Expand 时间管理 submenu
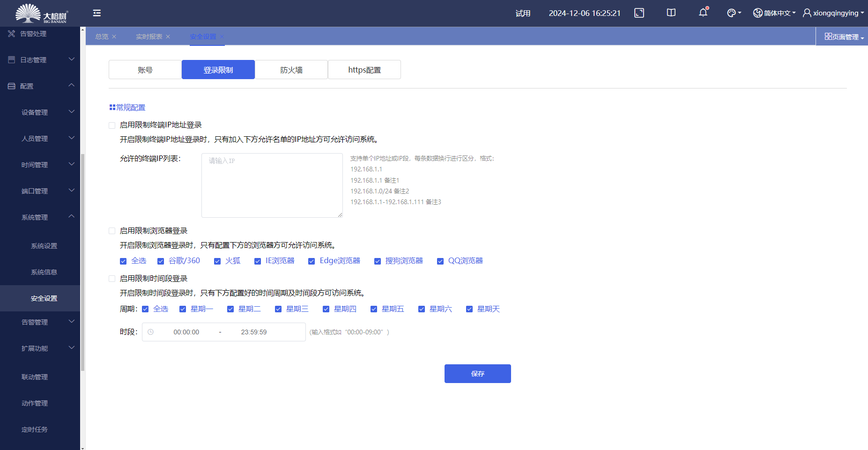This screenshot has height=450, width=868. [x=72, y=164]
